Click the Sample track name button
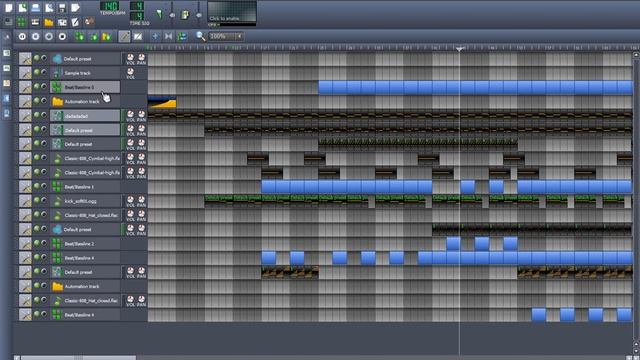This screenshot has width=640, height=360. (85, 73)
